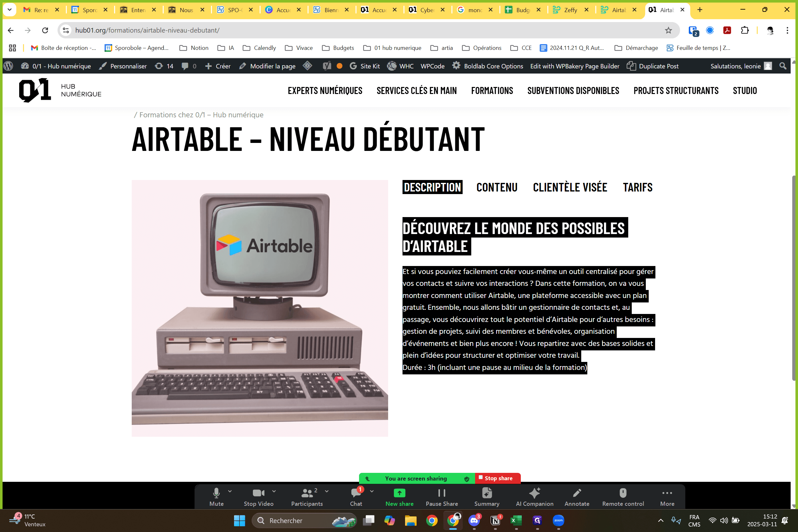Open the Zoom Participants panel
The width and height of the screenshot is (798, 532).
click(307, 497)
